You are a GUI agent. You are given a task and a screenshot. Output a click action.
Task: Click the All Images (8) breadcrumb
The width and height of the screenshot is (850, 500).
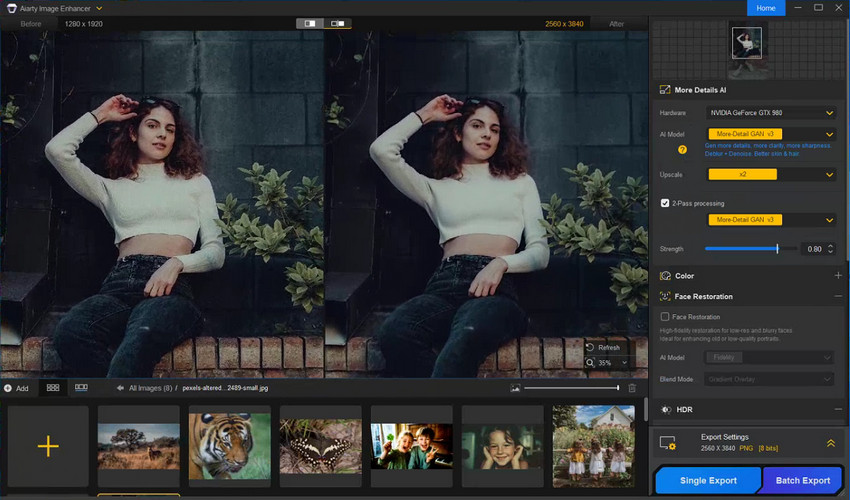[x=150, y=388]
